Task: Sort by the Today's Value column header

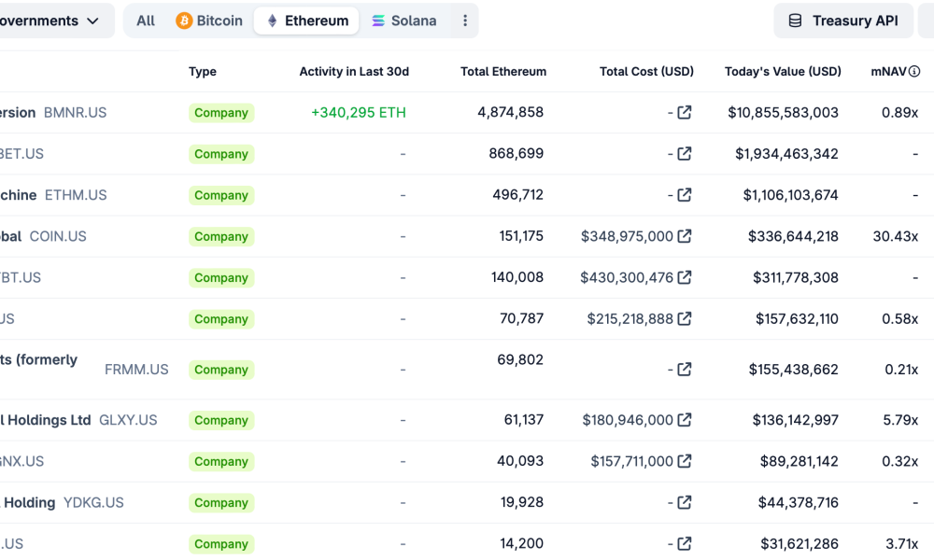Action: [781, 71]
